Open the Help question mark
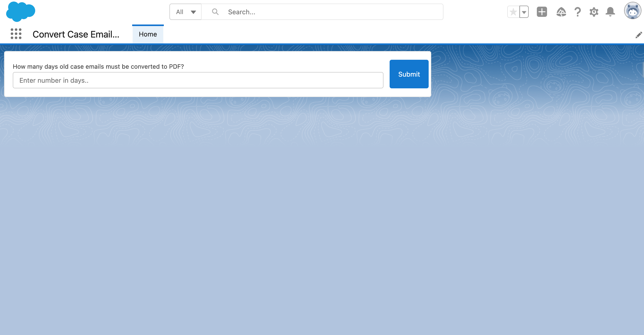Image resolution: width=644 pixels, height=335 pixels. [x=578, y=12]
